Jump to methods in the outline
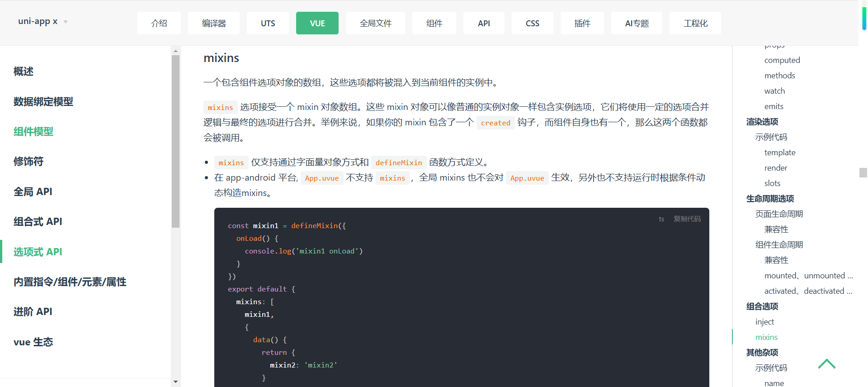 click(779, 76)
